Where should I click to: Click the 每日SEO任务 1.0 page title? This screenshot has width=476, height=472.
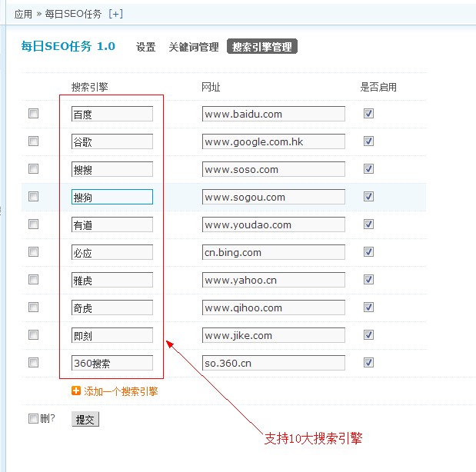(x=68, y=46)
